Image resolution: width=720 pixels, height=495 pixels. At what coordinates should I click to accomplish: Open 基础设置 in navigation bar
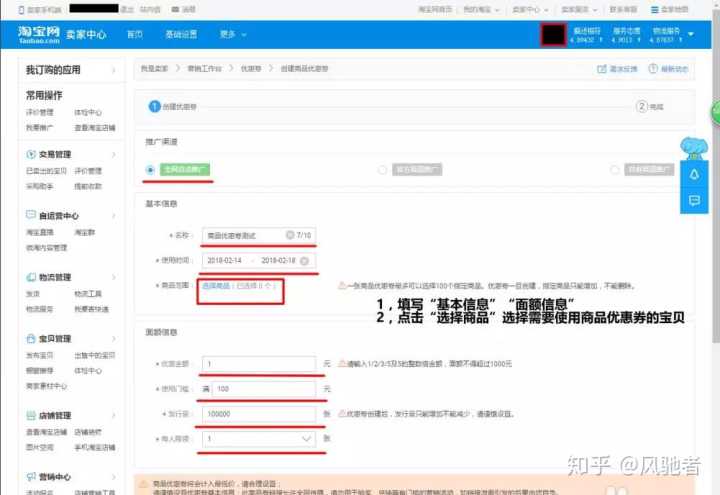click(x=181, y=34)
